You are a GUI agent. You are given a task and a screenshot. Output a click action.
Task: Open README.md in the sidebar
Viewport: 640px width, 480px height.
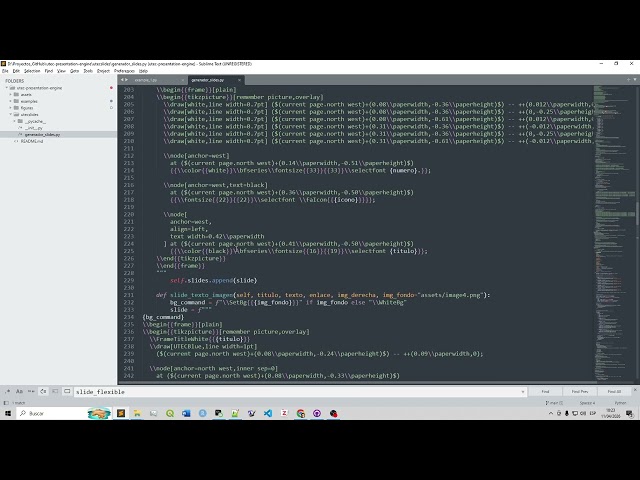pyautogui.click(x=32, y=141)
